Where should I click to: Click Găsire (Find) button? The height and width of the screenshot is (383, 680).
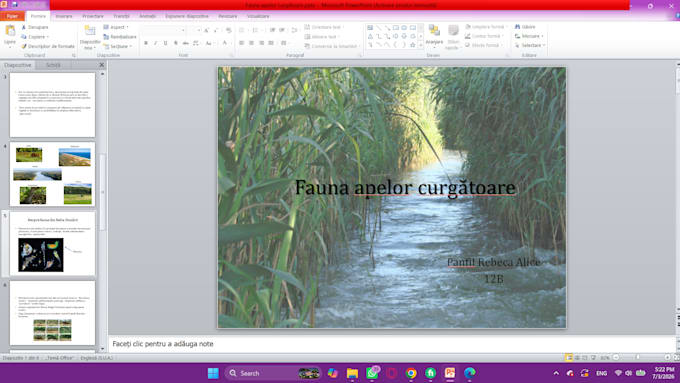point(525,27)
